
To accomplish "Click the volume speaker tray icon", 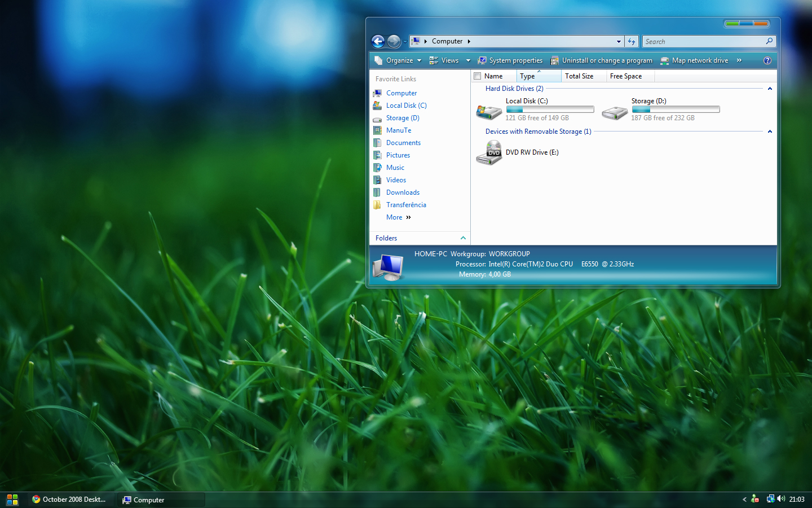I will [x=781, y=499].
